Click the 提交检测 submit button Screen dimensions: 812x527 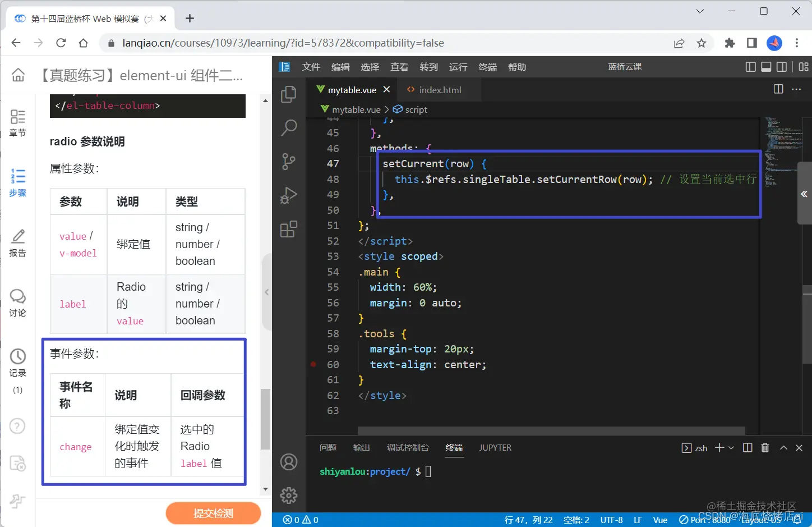[x=213, y=512]
